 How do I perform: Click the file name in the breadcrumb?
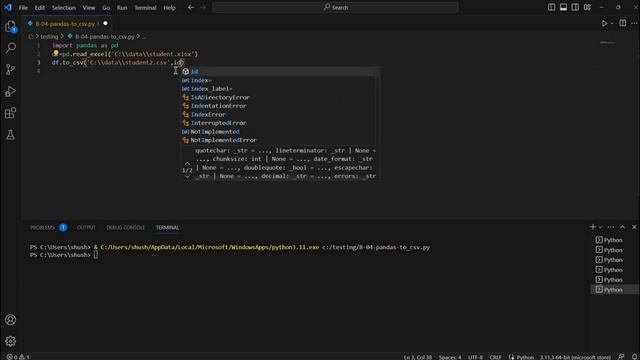pos(104,37)
